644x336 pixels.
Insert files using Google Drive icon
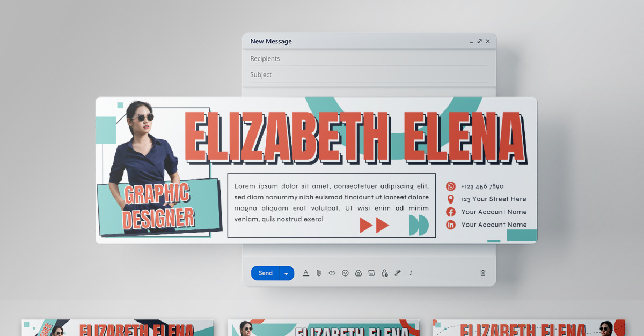click(x=358, y=273)
